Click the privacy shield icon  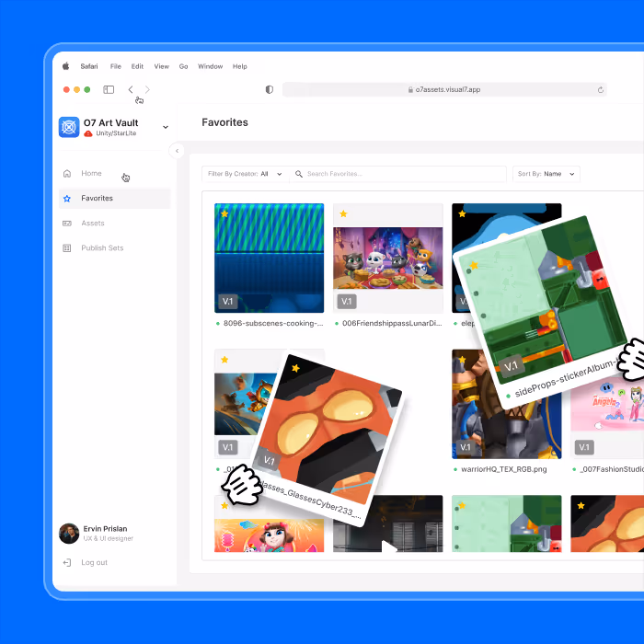click(x=270, y=89)
